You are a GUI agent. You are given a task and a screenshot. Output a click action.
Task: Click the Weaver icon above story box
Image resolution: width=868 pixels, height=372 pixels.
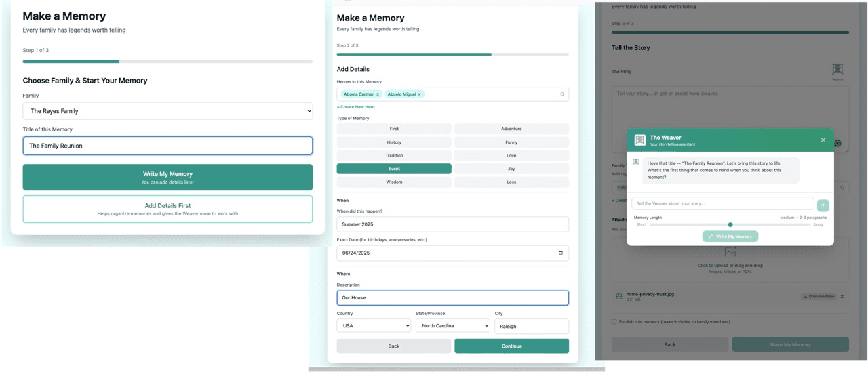pos(837,69)
